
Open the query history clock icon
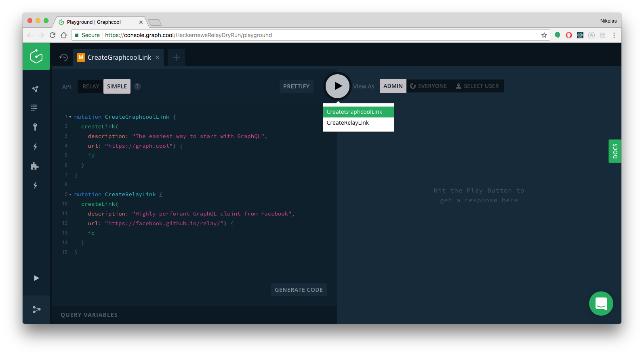click(x=63, y=57)
